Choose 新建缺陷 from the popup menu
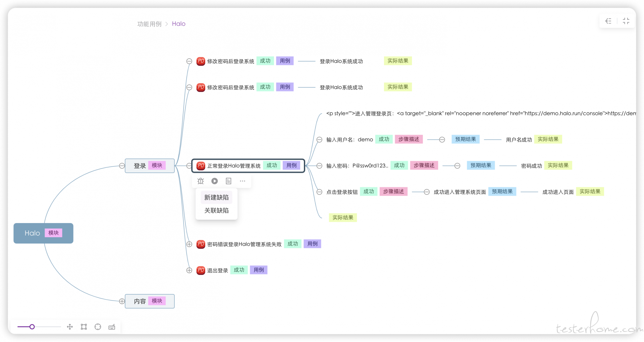The image size is (644, 342). click(216, 197)
